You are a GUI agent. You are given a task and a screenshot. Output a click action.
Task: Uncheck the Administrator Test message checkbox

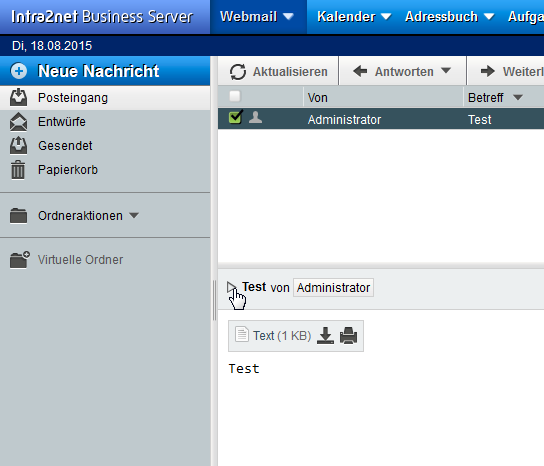click(235, 117)
